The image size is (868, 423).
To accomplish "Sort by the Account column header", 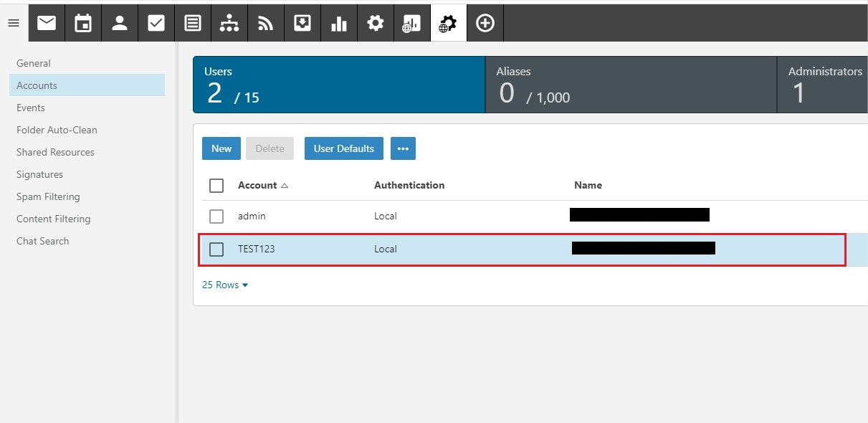I will click(x=263, y=185).
